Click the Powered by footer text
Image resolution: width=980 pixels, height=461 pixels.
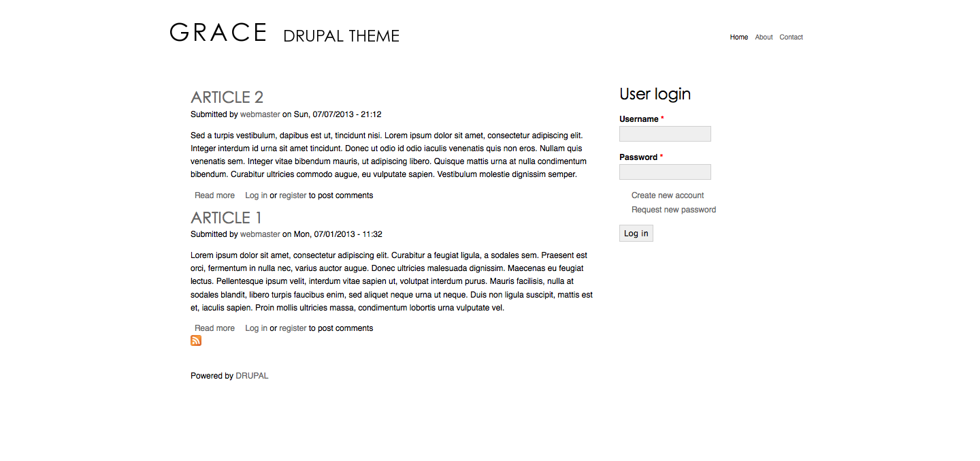click(x=212, y=376)
